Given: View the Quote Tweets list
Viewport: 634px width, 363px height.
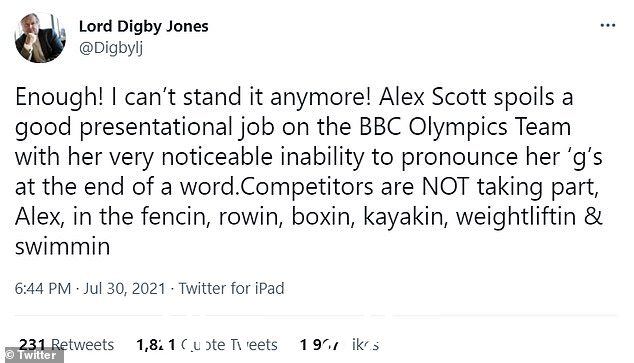Looking at the screenshot, I should (x=207, y=344).
